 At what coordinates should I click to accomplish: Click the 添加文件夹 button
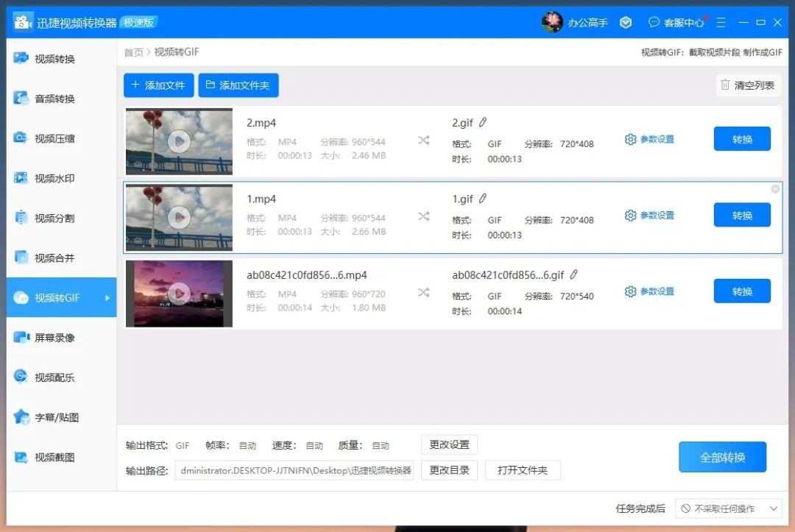239,85
